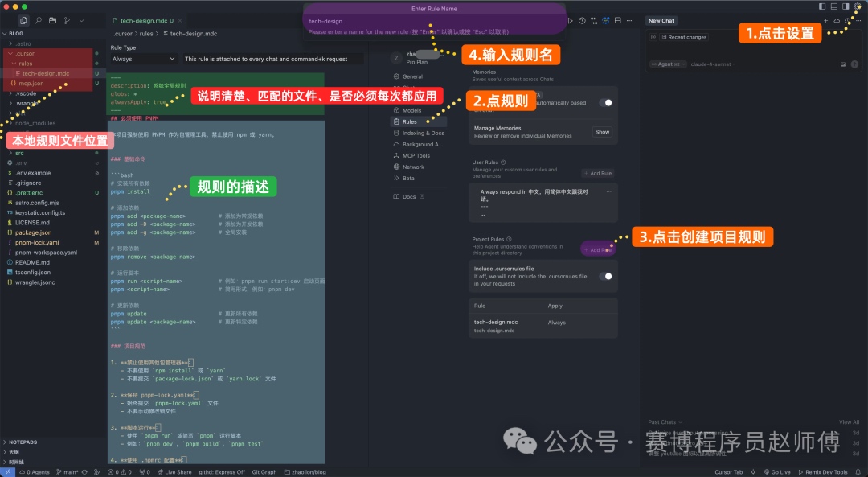Toggle the primary sidebar layout icon
Viewport: 868px width, 477px height.
[822, 6]
